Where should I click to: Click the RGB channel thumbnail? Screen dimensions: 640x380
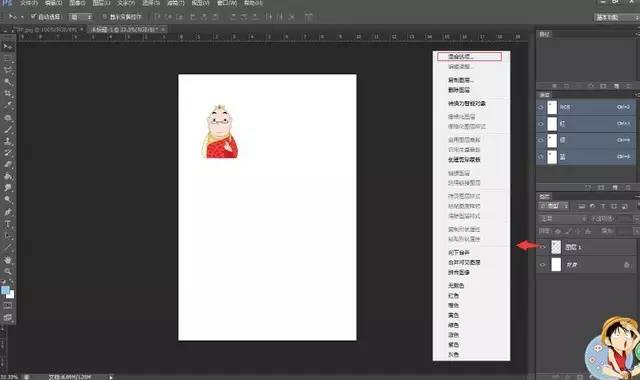(552, 107)
